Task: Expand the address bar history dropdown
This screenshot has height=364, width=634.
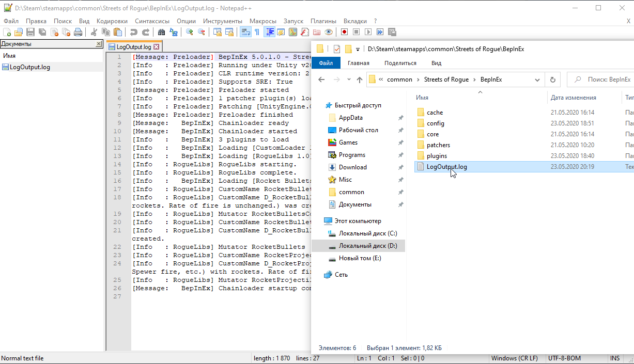Action: coord(537,80)
